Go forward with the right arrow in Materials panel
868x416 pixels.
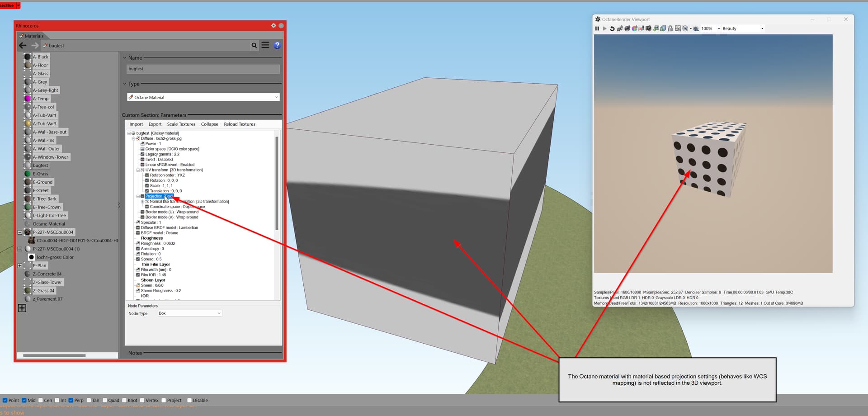point(35,45)
